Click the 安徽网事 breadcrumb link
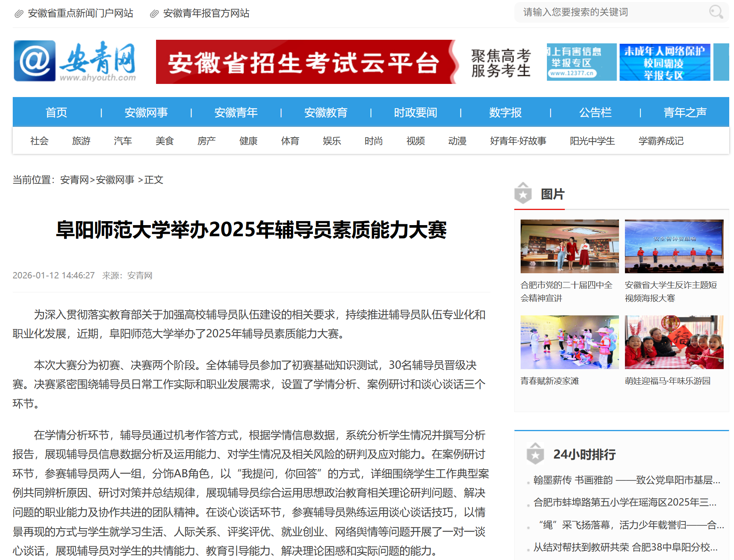Screen dimensions: 734x560 [x=115, y=180]
